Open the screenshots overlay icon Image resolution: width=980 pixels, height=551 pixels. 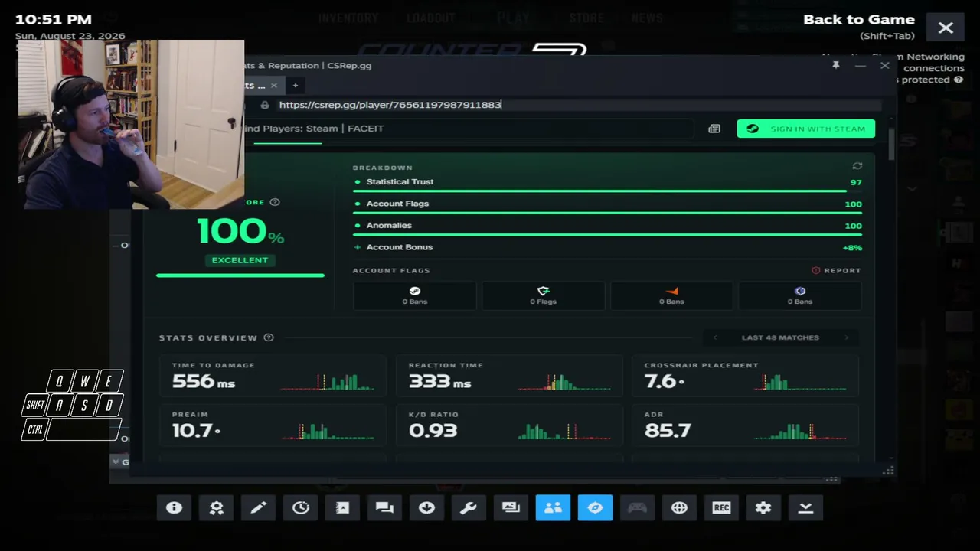tap(511, 507)
